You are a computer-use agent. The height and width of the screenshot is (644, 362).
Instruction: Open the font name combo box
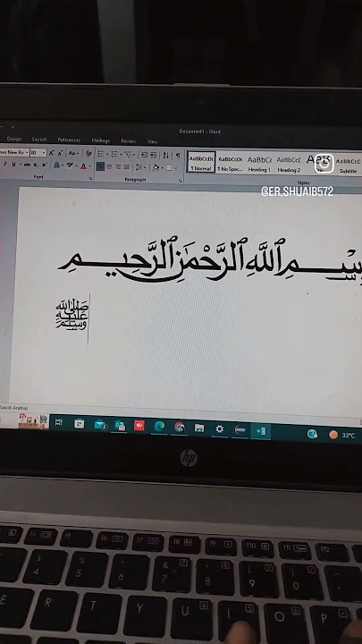[14, 152]
